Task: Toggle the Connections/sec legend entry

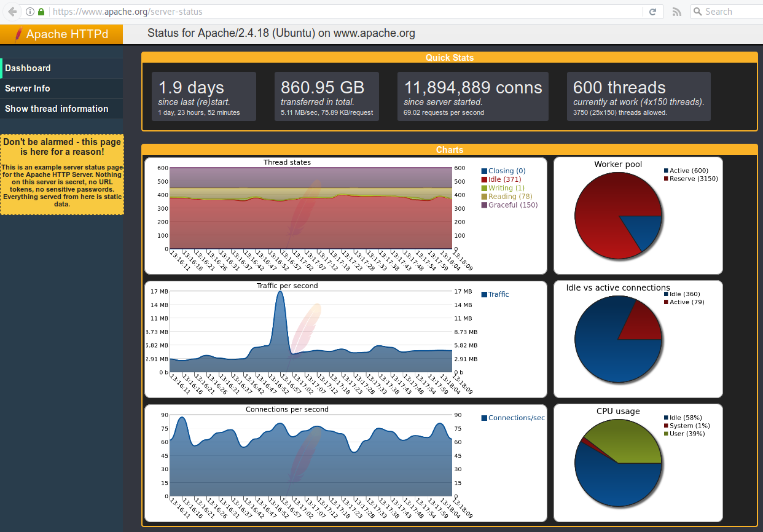Action: point(513,418)
